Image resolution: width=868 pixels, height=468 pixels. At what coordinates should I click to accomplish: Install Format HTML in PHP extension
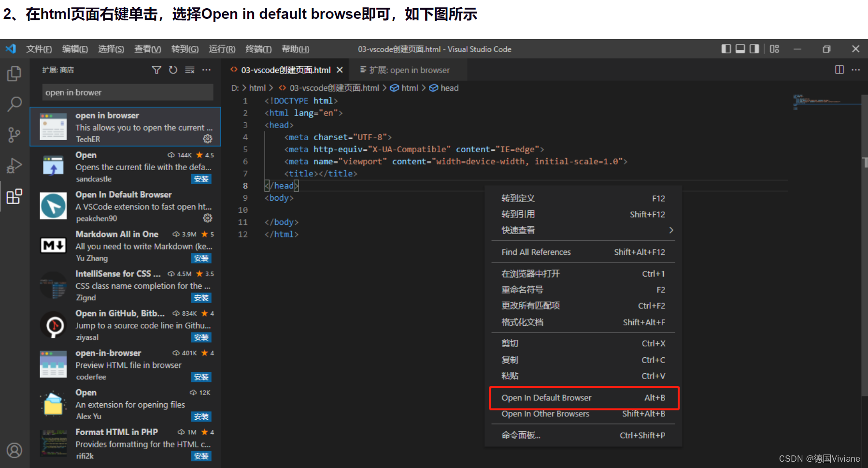pyautogui.click(x=201, y=456)
